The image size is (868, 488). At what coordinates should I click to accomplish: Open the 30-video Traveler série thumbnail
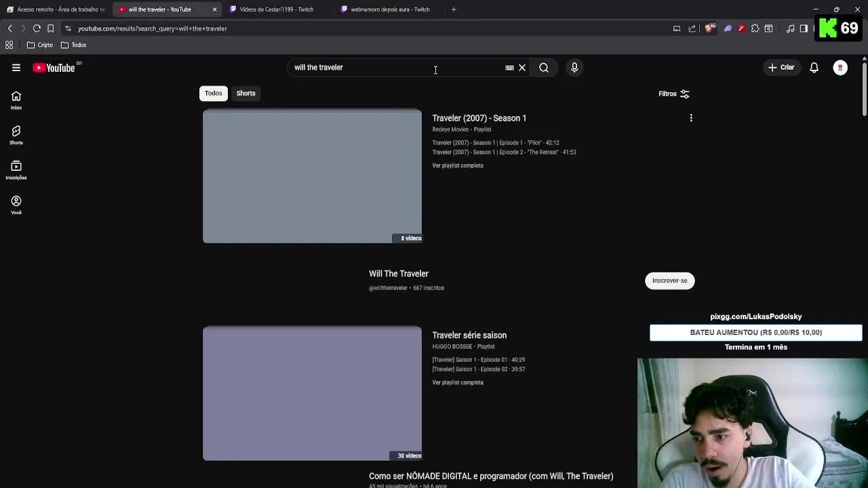[312, 394]
